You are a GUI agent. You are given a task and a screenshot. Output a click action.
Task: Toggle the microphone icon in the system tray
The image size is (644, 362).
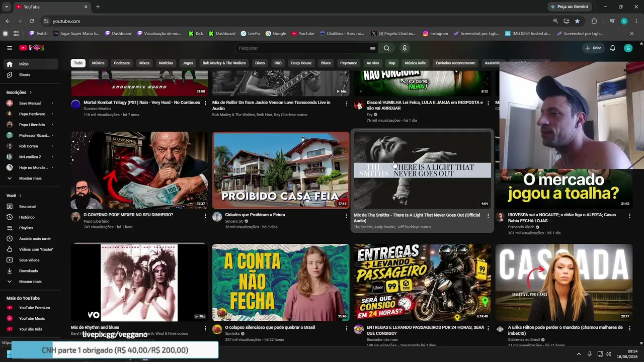pyautogui.click(x=589, y=354)
